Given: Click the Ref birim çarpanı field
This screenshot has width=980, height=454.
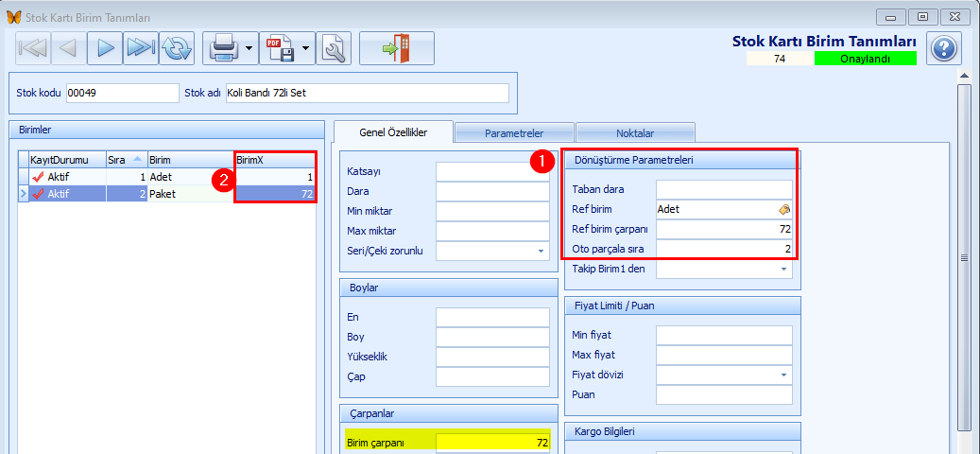Looking at the screenshot, I should pyautogui.click(x=724, y=230).
